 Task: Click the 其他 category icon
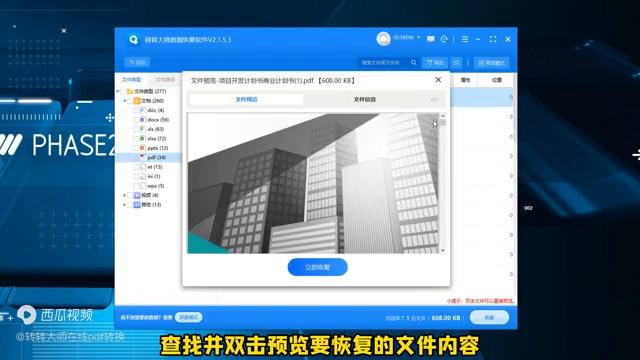pyautogui.click(x=137, y=204)
